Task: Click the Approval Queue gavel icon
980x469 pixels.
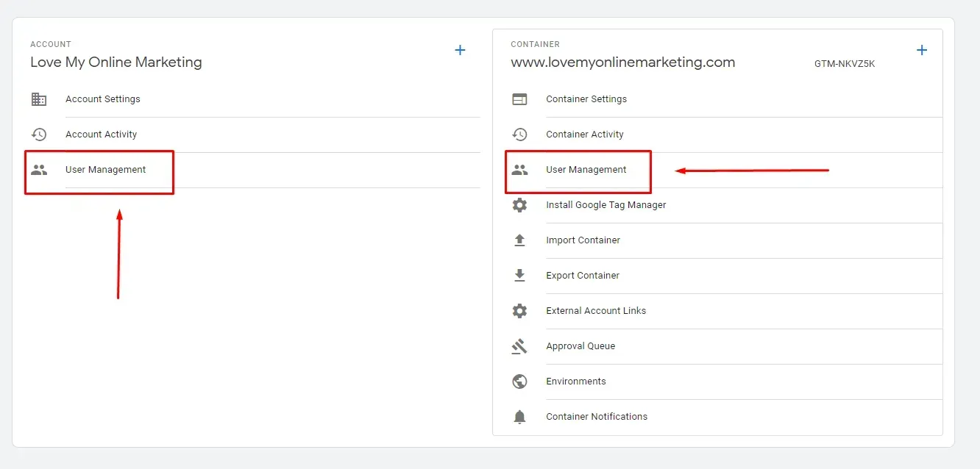Action: [x=519, y=346]
